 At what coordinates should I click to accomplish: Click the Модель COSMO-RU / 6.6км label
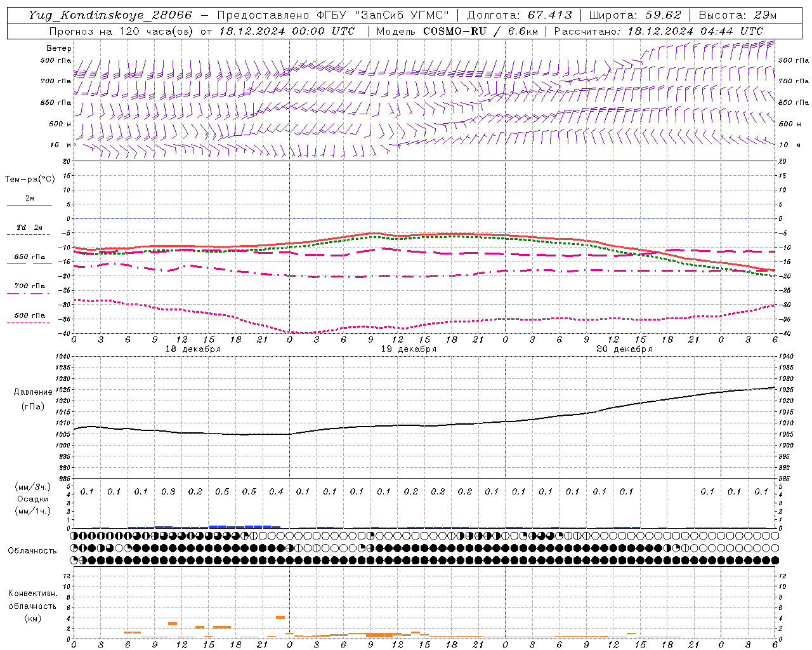[457, 31]
